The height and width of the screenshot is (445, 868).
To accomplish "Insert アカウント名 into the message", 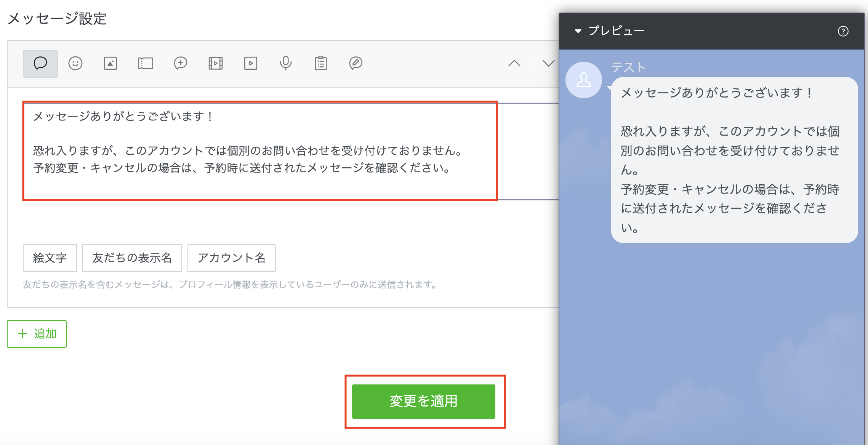I will [x=231, y=258].
